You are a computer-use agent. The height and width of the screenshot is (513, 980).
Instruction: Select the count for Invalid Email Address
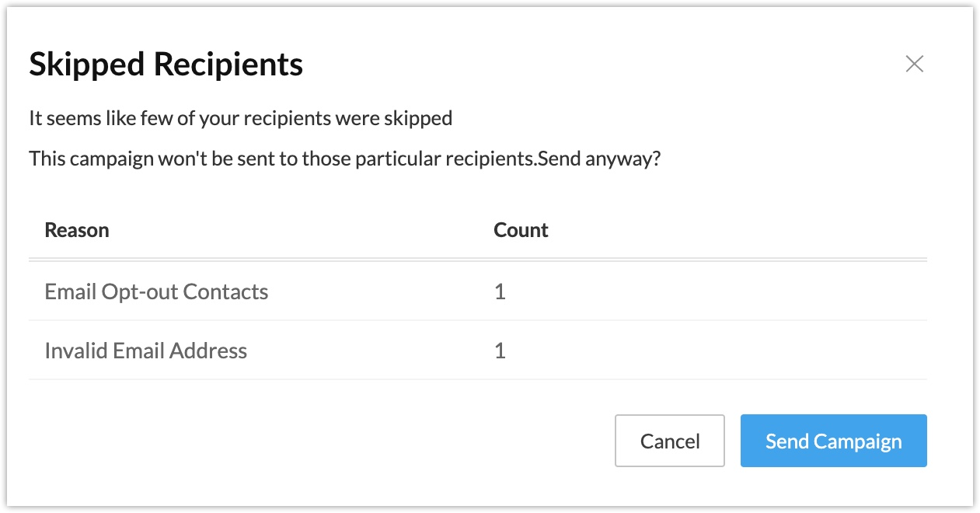pyautogui.click(x=500, y=351)
